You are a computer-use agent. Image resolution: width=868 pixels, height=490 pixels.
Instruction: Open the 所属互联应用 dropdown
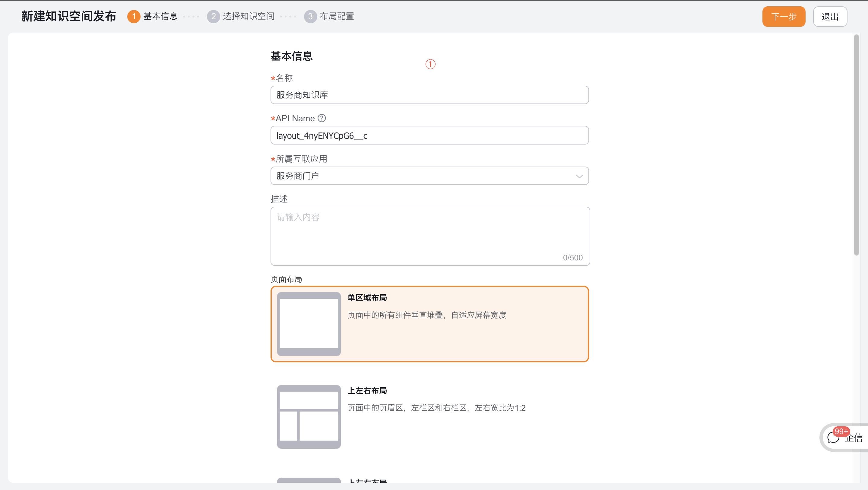click(429, 176)
